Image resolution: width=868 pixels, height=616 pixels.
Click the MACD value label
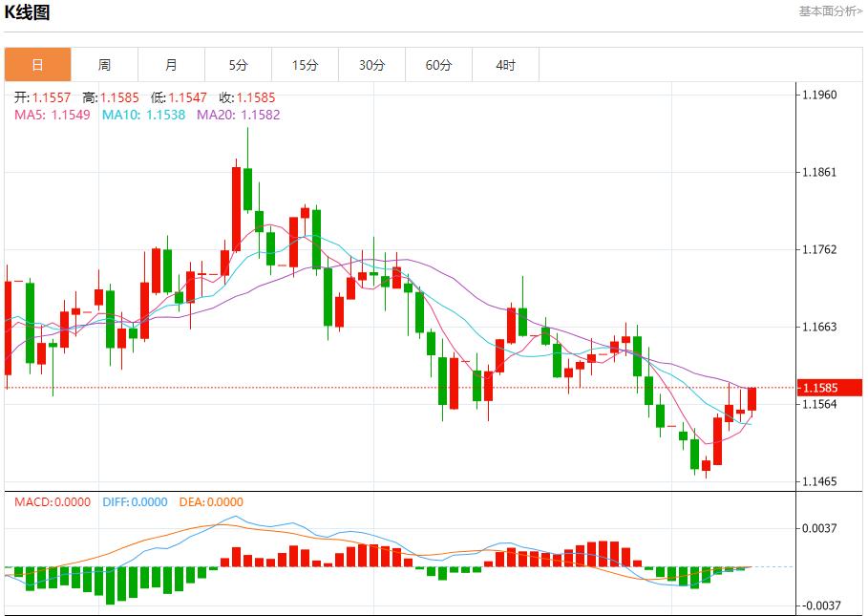pos(53,502)
